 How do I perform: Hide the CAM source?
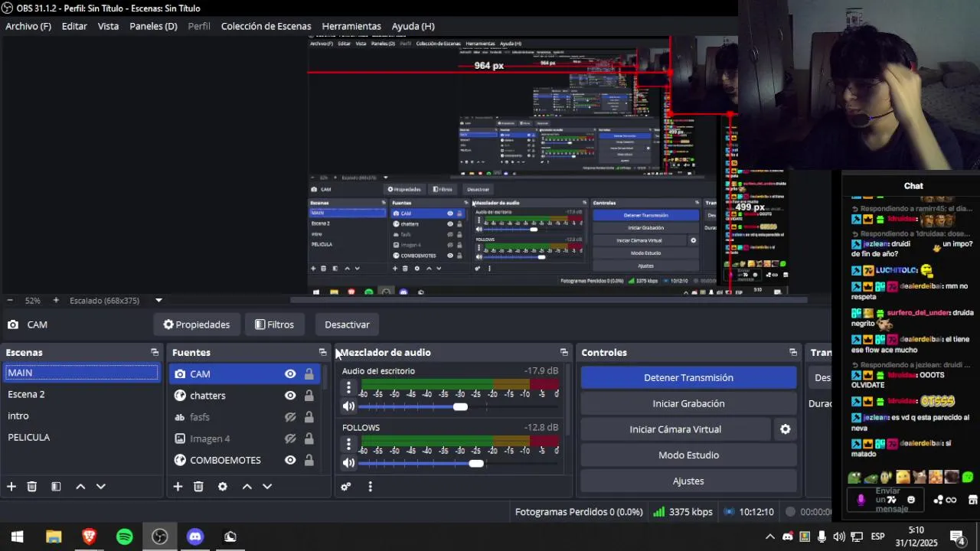pos(290,374)
